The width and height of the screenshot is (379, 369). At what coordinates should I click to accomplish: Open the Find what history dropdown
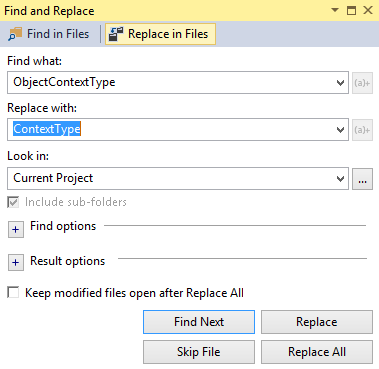click(340, 82)
